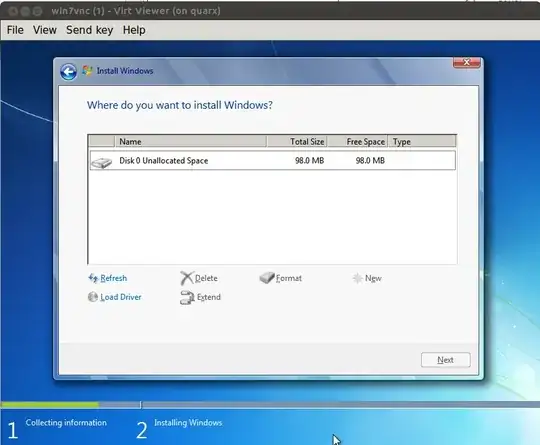Screen dimensions: 540x445
Task: Click the Load Driver disc icon
Action: [93, 297]
